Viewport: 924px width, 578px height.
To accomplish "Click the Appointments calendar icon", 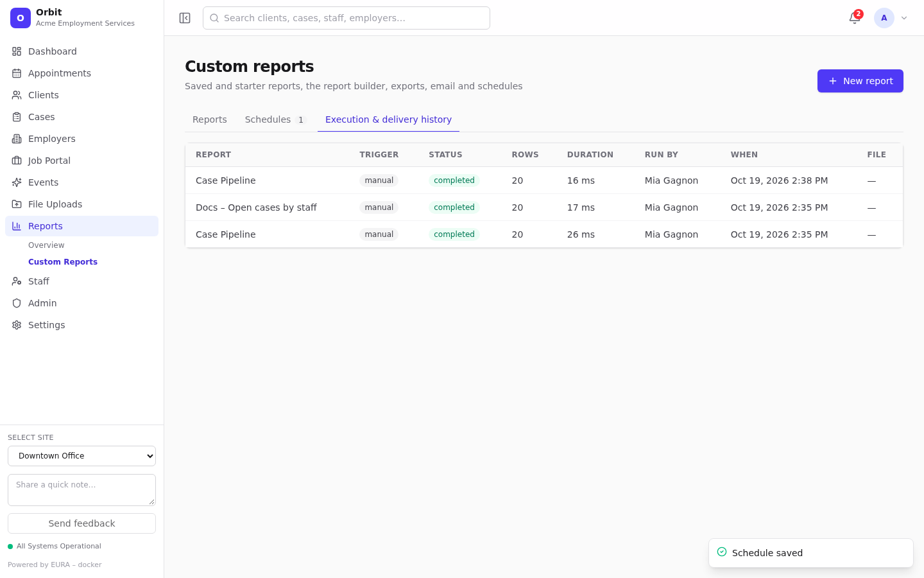I will click(17, 73).
